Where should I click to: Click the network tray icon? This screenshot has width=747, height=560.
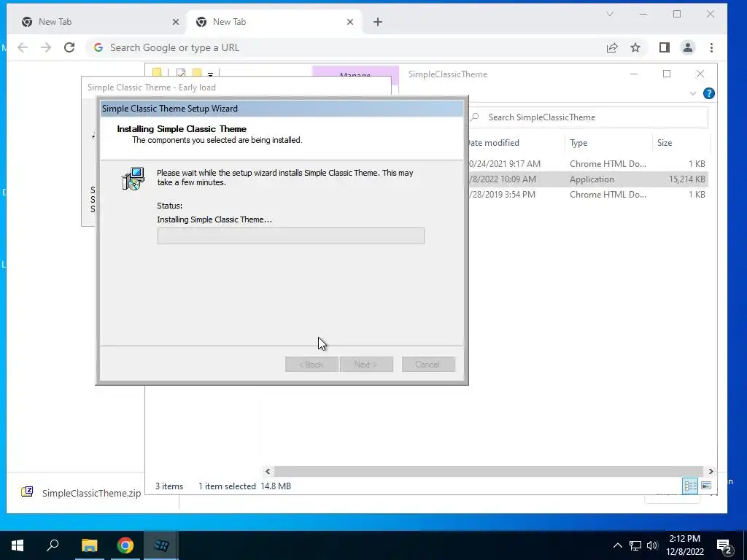pos(635,545)
